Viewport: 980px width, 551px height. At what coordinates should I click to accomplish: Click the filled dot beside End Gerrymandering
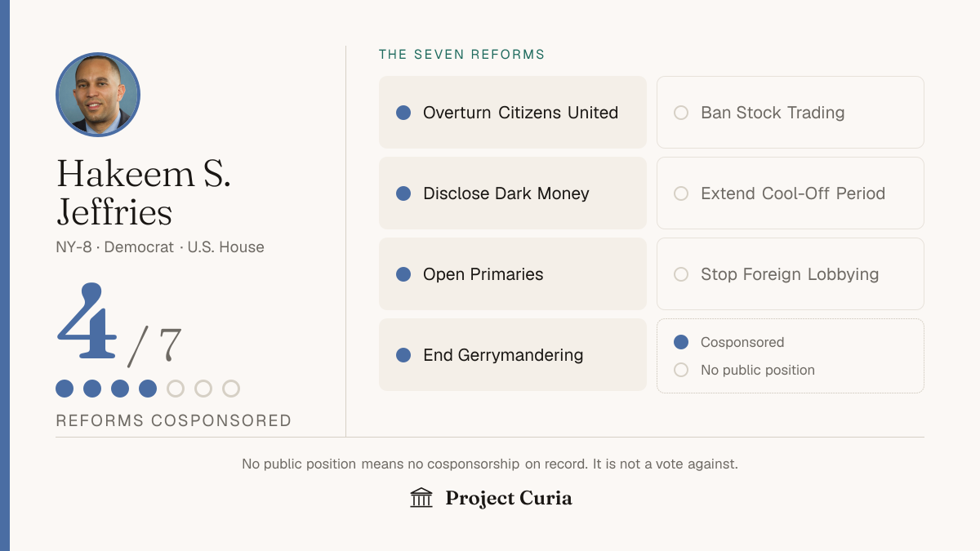[x=403, y=355]
